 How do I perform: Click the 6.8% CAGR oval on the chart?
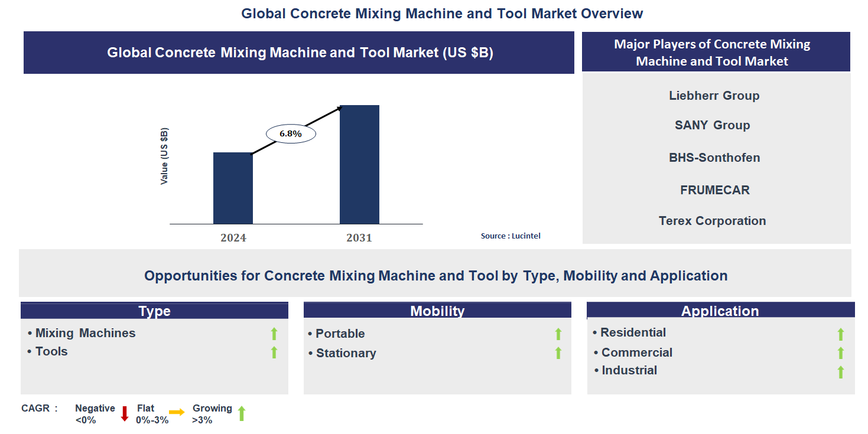click(292, 133)
